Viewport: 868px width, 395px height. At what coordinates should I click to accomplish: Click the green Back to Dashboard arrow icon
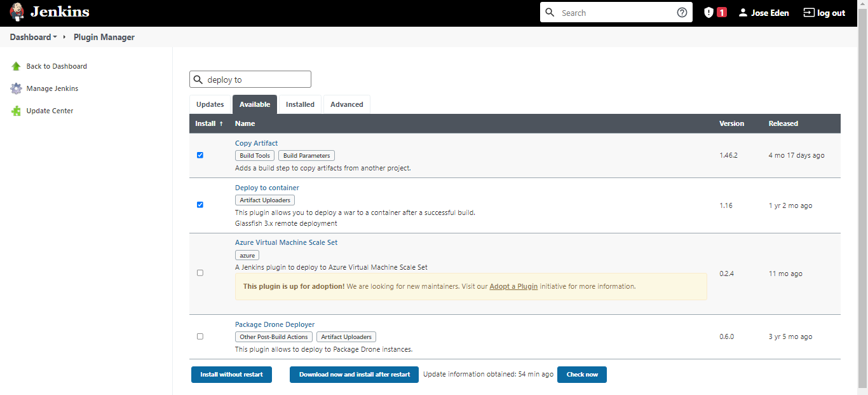[x=16, y=66]
